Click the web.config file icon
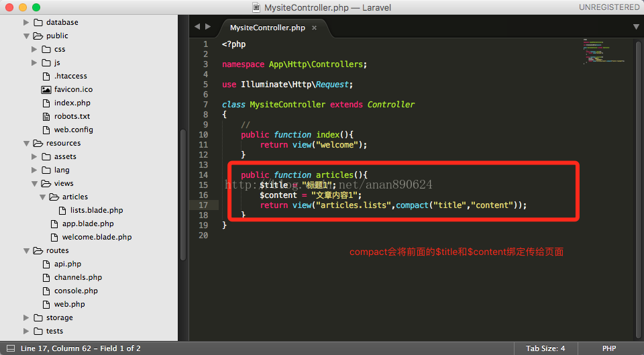Viewport: 644px width, 355px height. pos(46,130)
